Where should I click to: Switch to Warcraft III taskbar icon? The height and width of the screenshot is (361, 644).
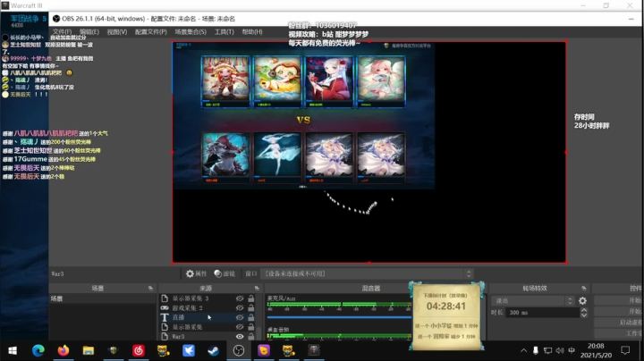(x=314, y=351)
